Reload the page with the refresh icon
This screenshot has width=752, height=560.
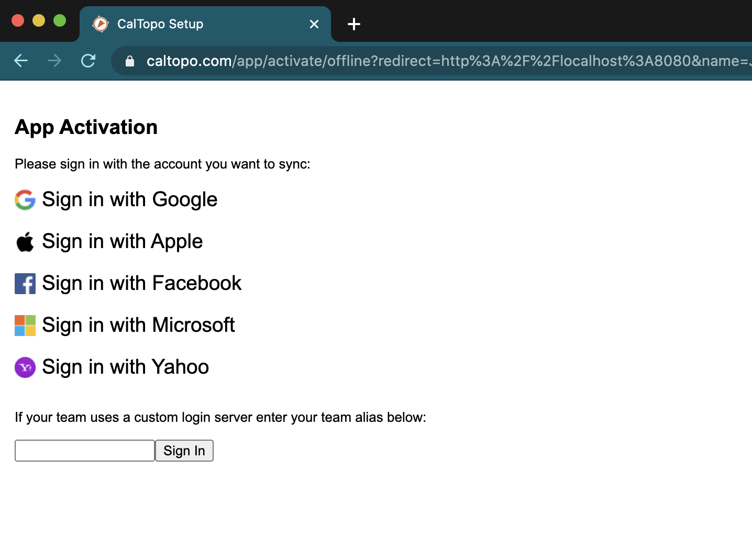(x=88, y=61)
